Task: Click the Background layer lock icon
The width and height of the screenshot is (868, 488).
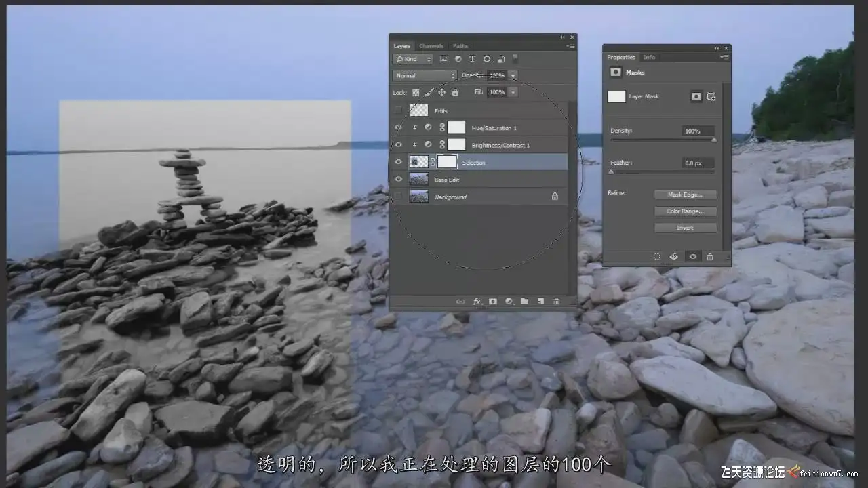Action: (x=555, y=197)
